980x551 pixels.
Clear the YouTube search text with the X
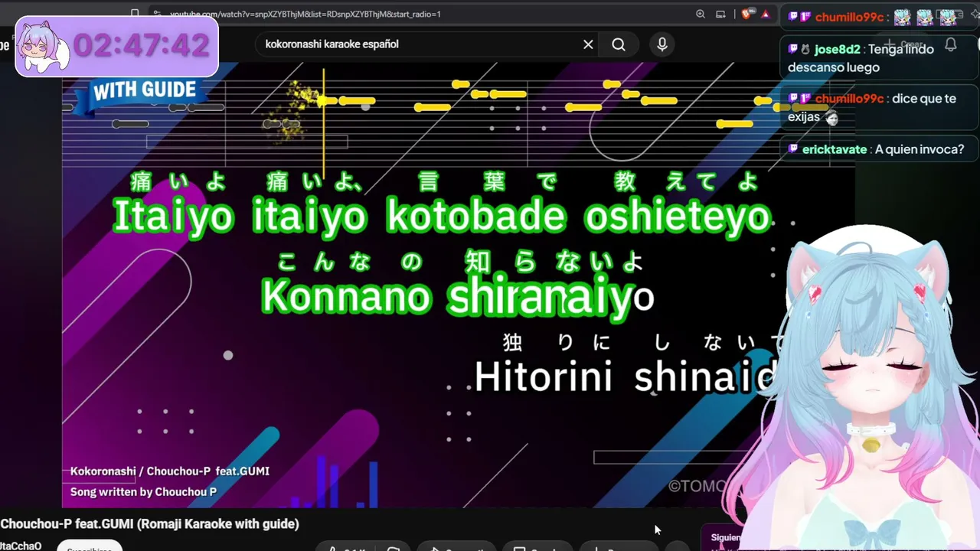pyautogui.click(x=588, y=44)
